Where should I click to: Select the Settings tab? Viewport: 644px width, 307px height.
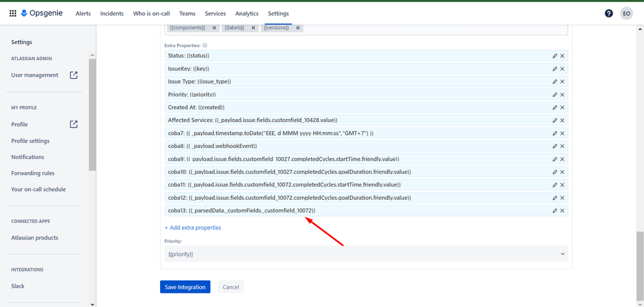[x=278, y=14]
